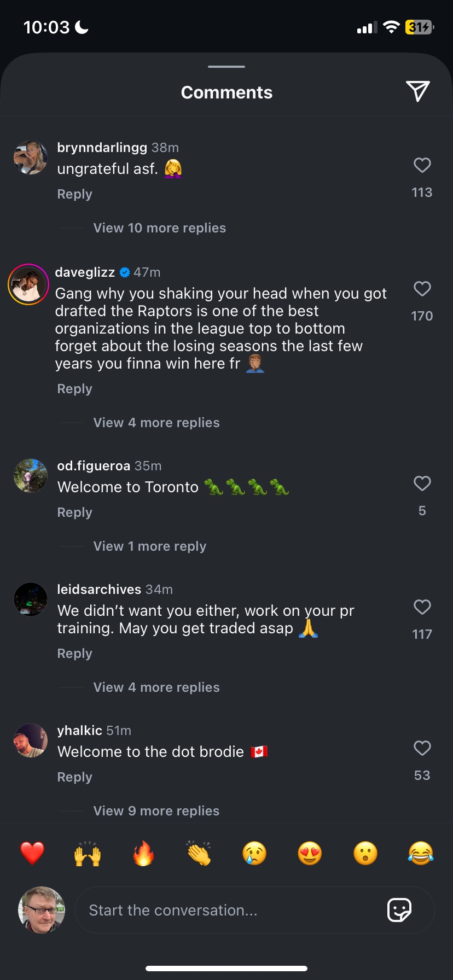
Task: Open the sticker/GIF picker icon
Action: pyautogui.click(x=399, y=910)
